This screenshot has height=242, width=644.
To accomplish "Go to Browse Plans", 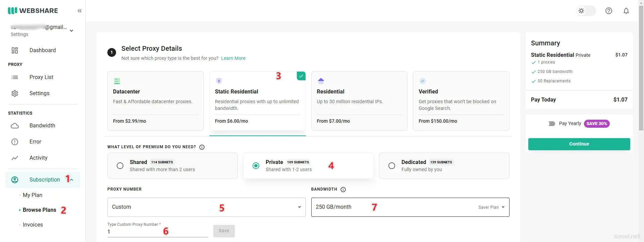I will pyautogui.click(x=40, y=210).
